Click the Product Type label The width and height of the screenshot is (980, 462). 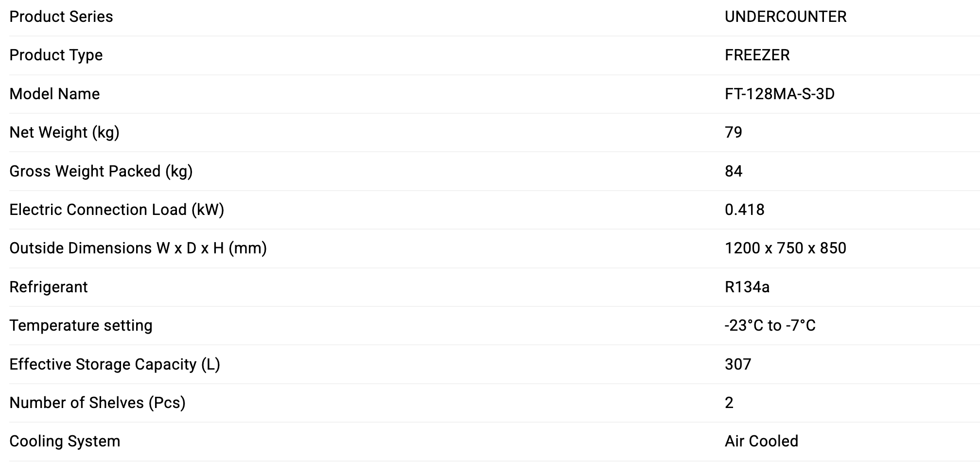56,55
